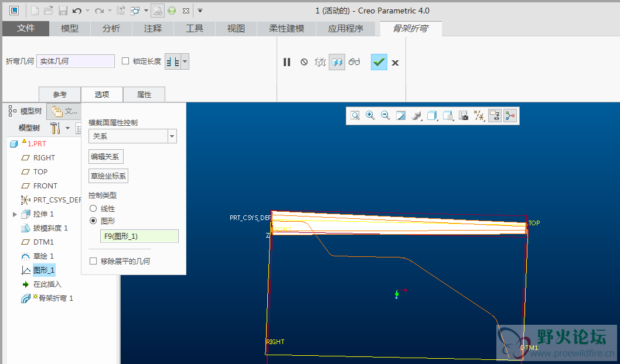
Task: Click the Zoom Out magnifier icon
Action: click(385, 116)
